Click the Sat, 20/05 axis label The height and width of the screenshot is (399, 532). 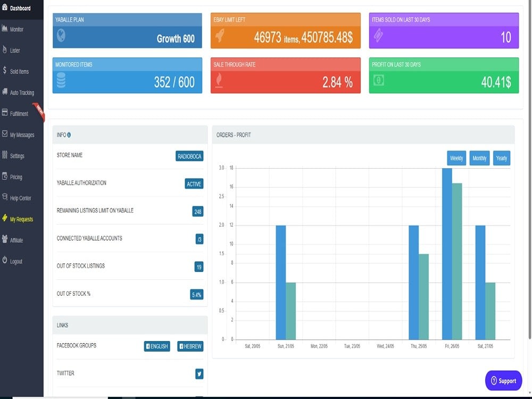pos(252,346)
